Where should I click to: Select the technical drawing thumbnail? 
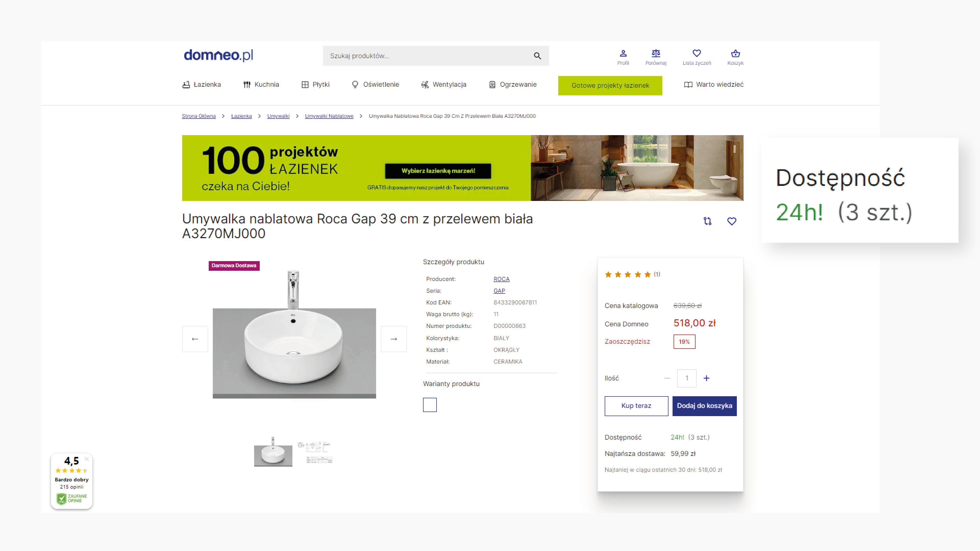315,452
